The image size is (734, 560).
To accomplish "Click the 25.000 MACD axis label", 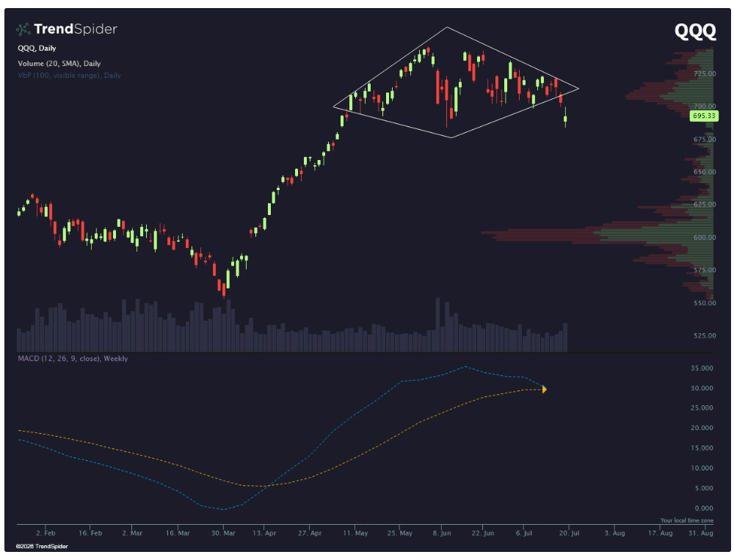I will tap(702, 408).
